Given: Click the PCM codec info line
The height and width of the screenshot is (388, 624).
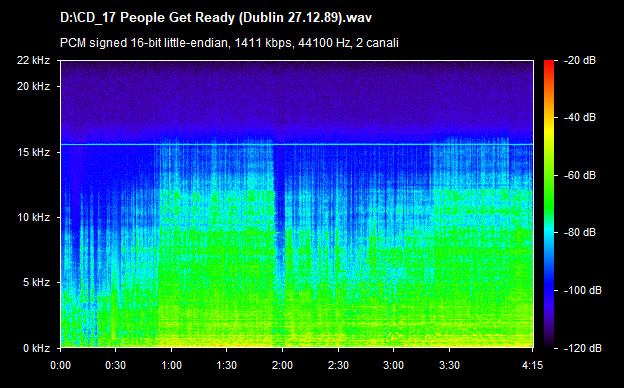Looking at the screenshot, I should pyautogui.click(x=229, y=43).
